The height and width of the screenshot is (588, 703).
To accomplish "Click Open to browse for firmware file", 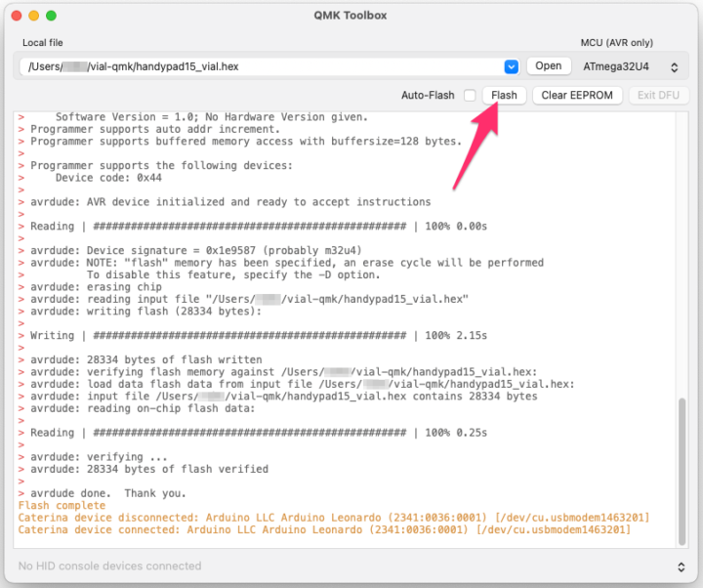I will (x=548, y=66).
